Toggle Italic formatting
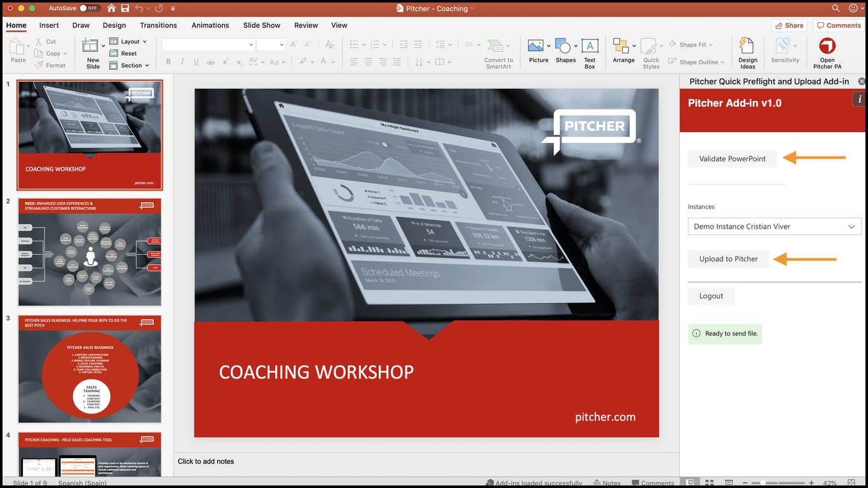This screenshot has height=488, width=868. (182, 62)
